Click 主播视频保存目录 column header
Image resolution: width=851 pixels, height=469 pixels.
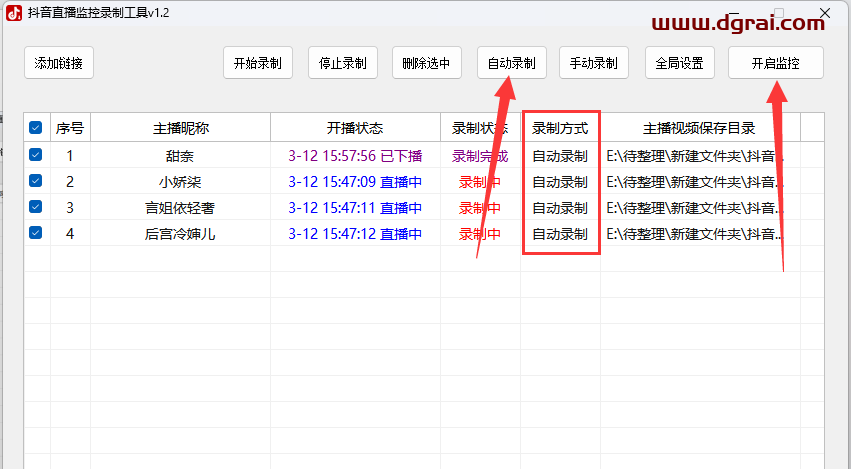click(700, 128)
